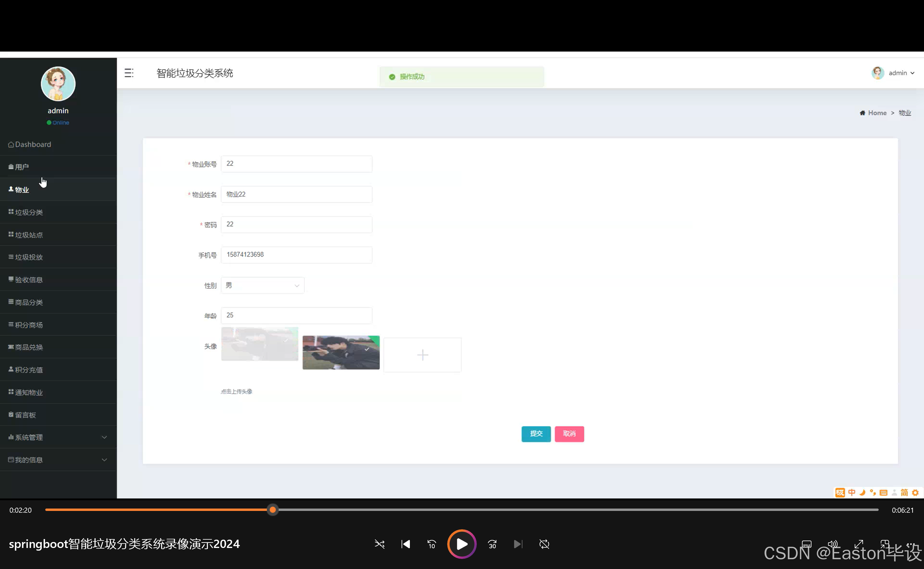Skip forward 30 seconds
This screenshot has height=569, width=924.
[492, 544]
